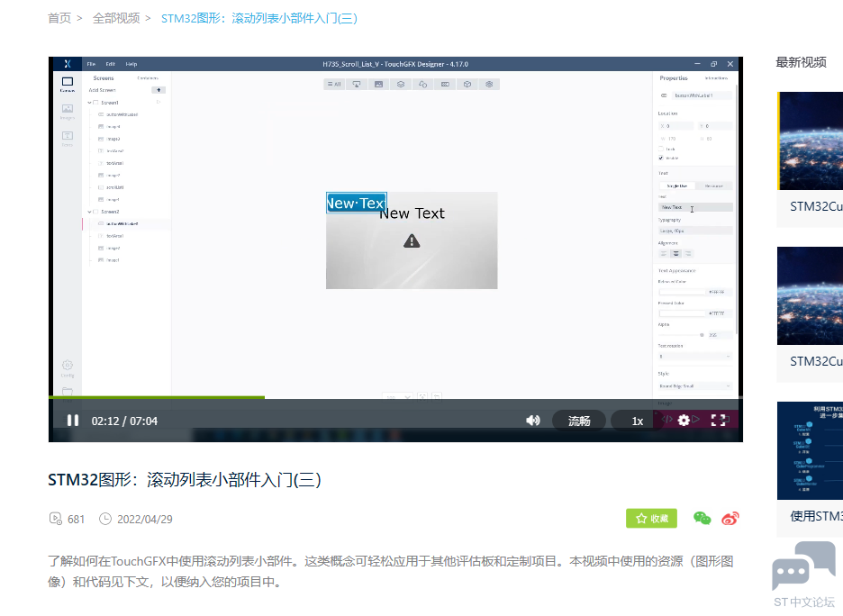The image size is (843, 616).
Task: Open the Buttons widget category icon
Action: pyautogui.click(x=357, y=84)
